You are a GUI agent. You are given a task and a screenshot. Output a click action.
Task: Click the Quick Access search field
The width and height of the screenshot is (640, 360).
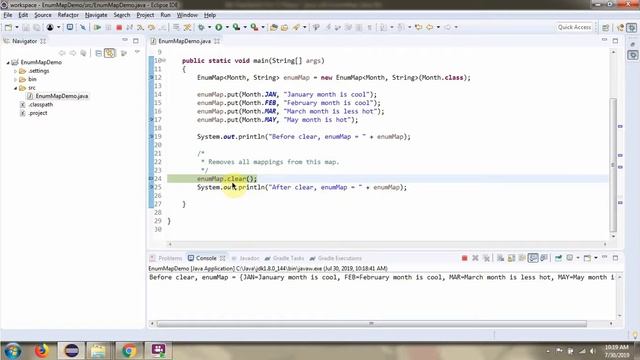tap(574, 27)
